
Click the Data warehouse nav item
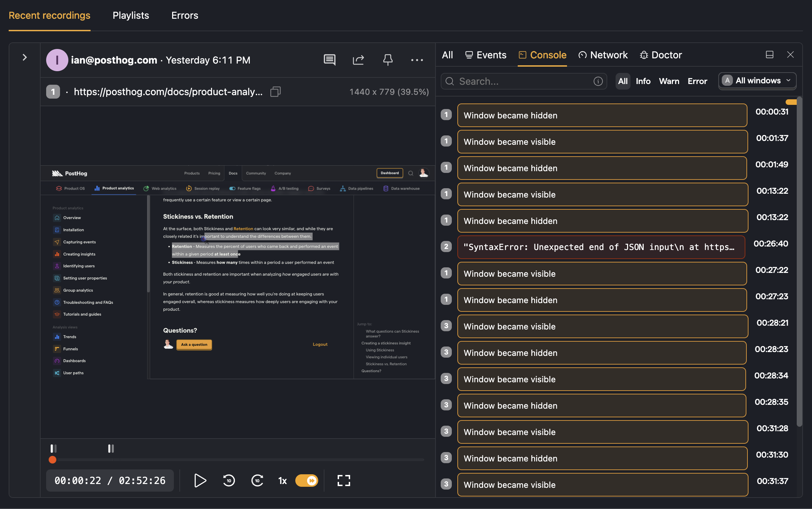click(x=401, y=189)
